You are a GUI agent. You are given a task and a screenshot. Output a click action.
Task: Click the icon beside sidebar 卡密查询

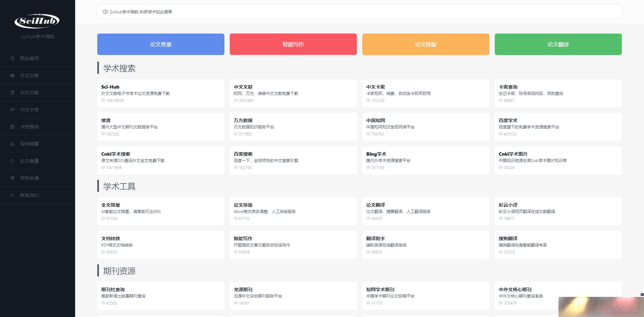(x=12, y=127)
